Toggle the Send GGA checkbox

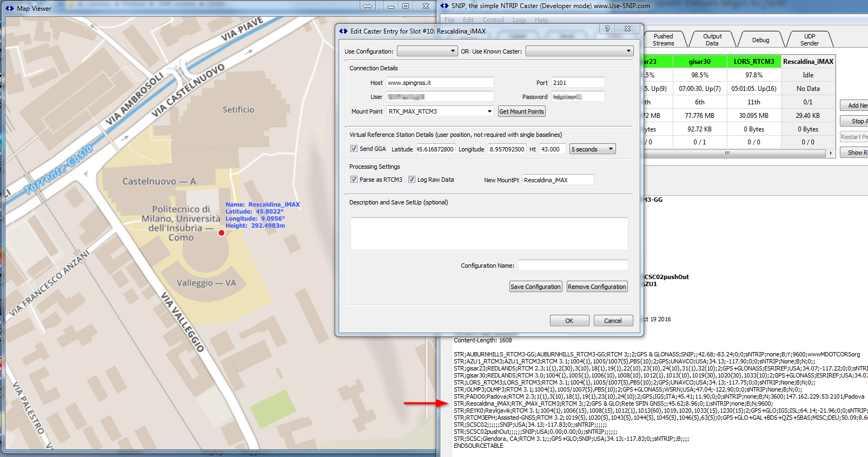354,149
